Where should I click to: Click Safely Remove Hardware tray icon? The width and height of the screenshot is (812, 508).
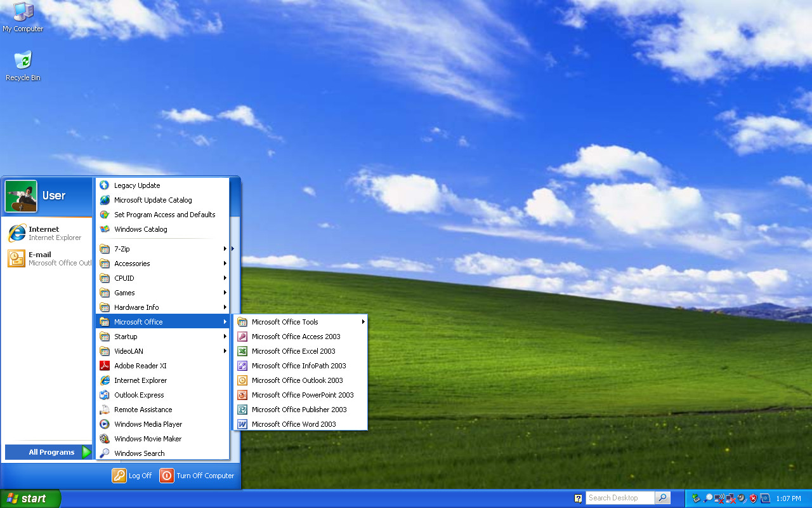point(697,498)
